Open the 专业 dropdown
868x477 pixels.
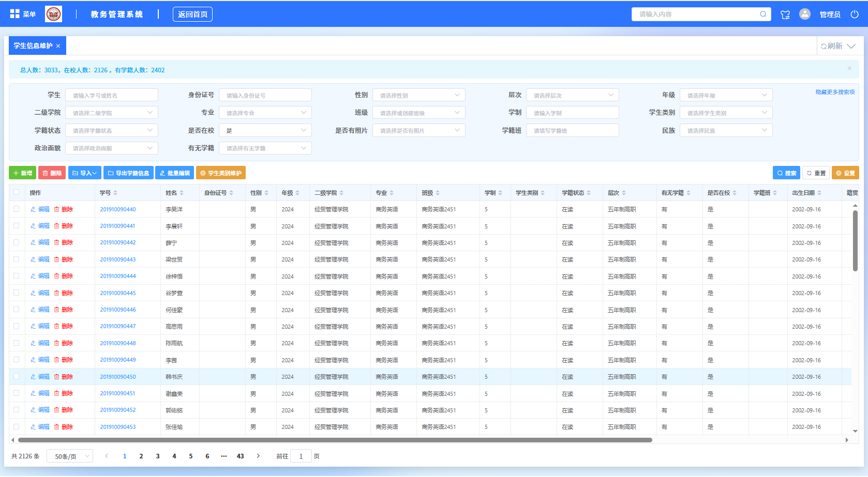265,113
